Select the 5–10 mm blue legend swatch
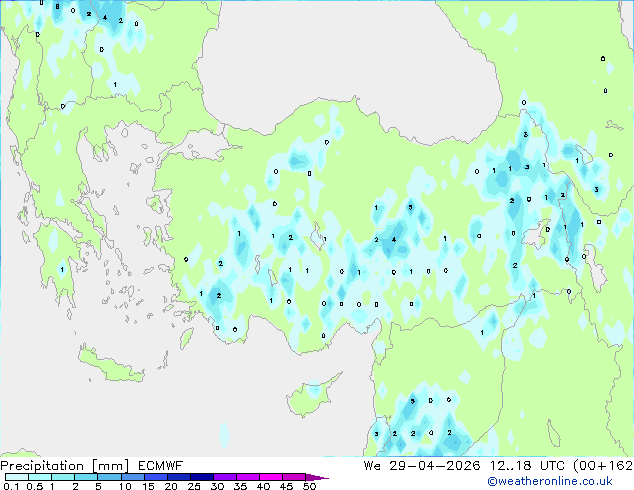 [109, 477]
